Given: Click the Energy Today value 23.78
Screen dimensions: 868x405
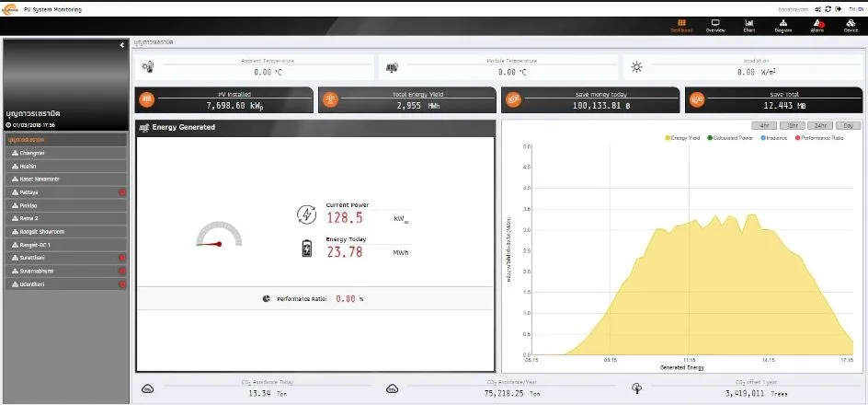Looking at the screenshot, I should [x=344, y=252].
